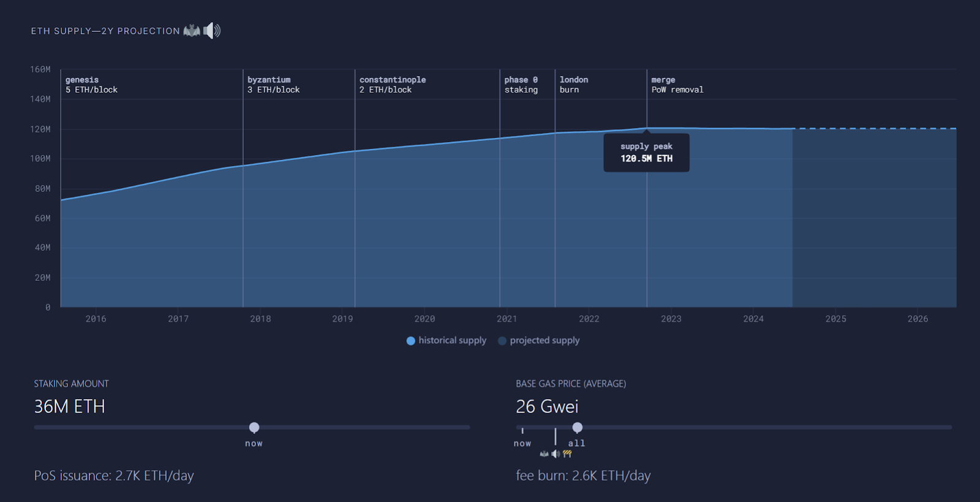The image size is (980, 502).
Task: Click the supply peak 120.5M ETH tooltip
Action: tap(646, 153)
